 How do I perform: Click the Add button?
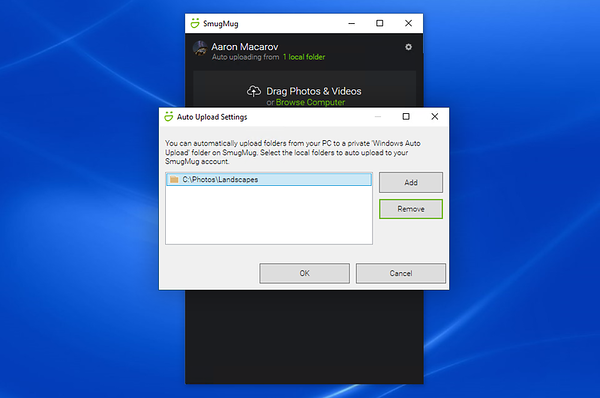pos(411,183)
